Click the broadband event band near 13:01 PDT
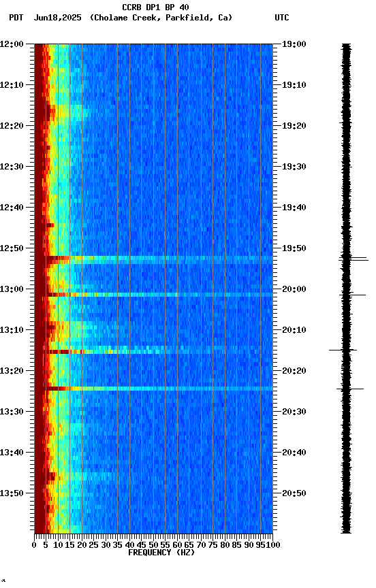 (x=153, y=295)
